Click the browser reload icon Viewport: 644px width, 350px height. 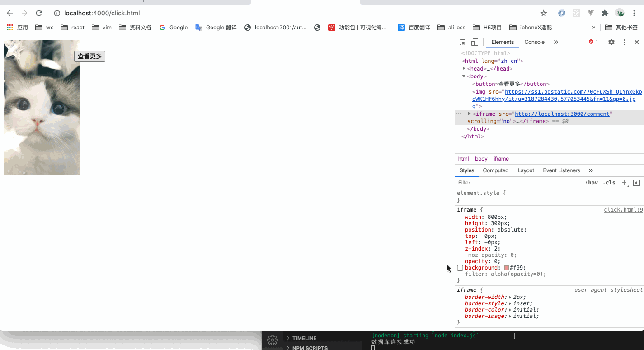pos(39,13)
